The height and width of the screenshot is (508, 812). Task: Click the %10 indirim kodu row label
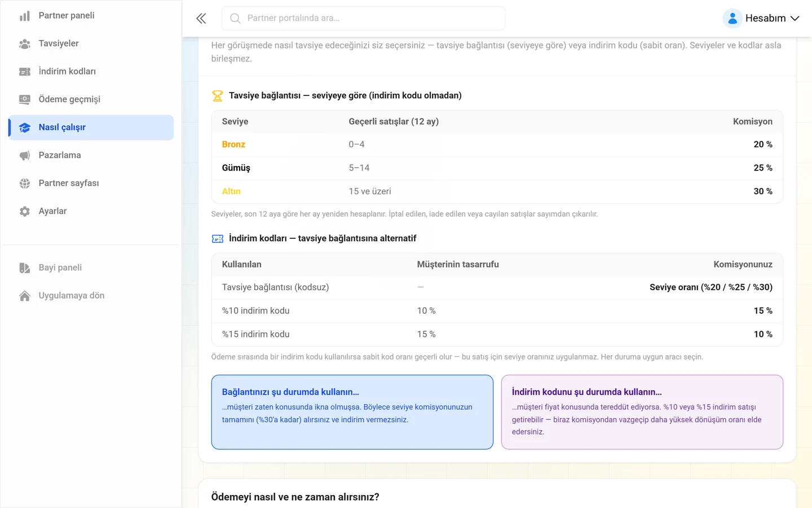pos(255,311)
